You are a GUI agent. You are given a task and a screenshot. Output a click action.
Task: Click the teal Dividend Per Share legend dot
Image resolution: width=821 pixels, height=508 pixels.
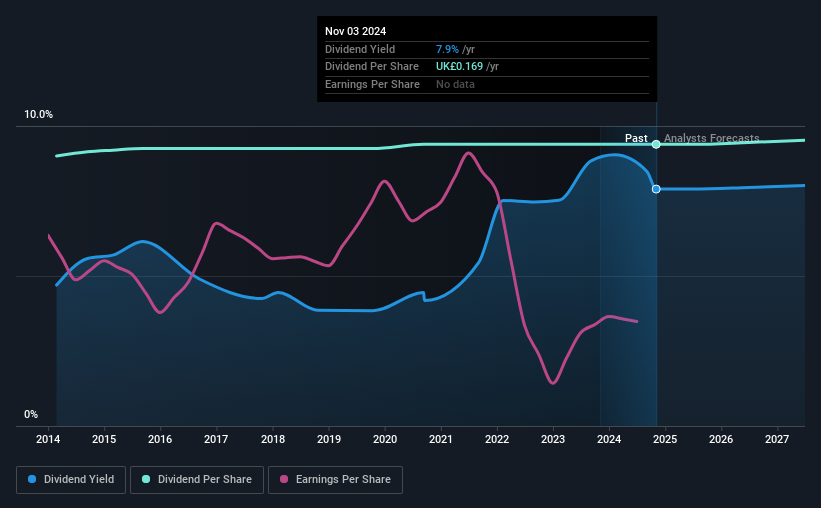146,479
